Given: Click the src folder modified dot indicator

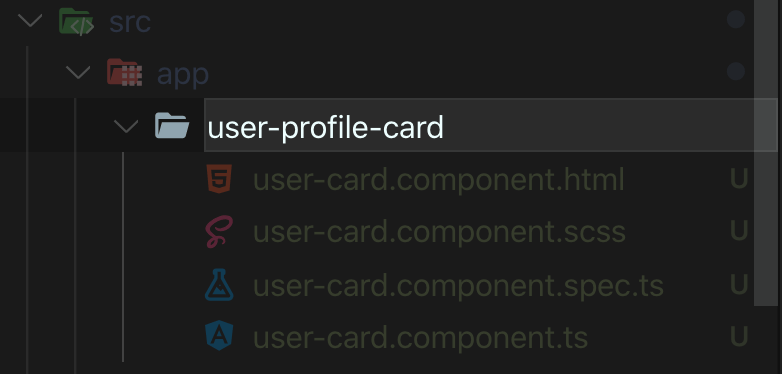Looking at the screenshot, I should pyautogui.click(x=736, y=19).
